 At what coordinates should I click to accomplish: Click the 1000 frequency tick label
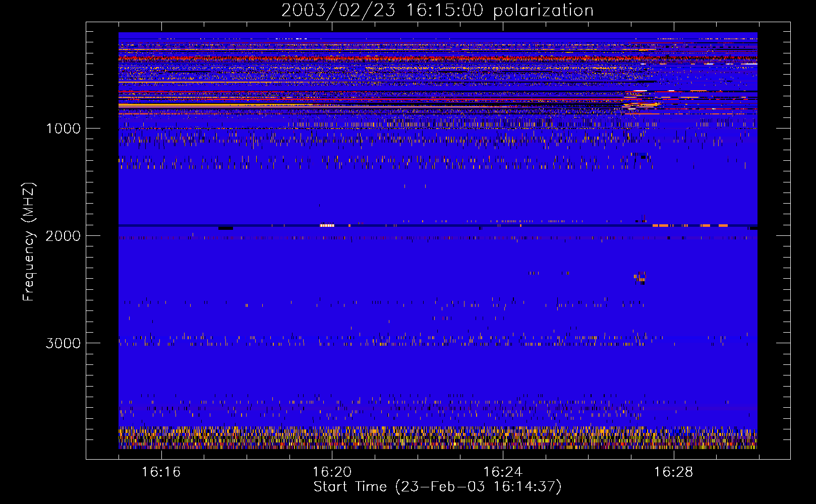[63, 128]
